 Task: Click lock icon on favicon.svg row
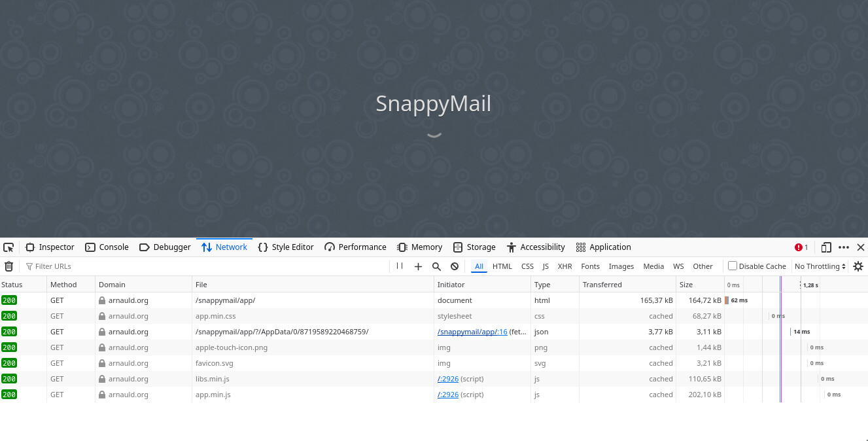(x=102, y=363)
